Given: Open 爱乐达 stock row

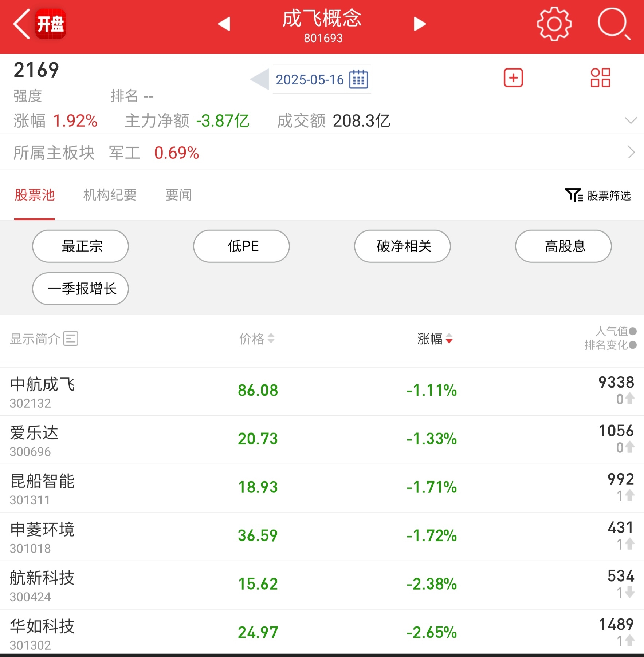Looking at the screenshot, I should pos(322,440).
